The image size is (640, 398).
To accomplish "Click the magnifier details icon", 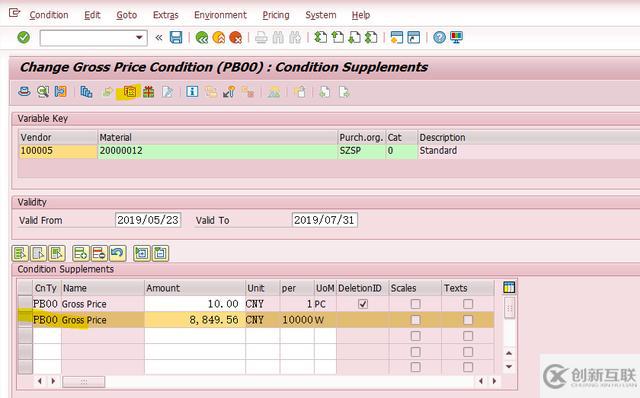I will (x=42, y=92).
